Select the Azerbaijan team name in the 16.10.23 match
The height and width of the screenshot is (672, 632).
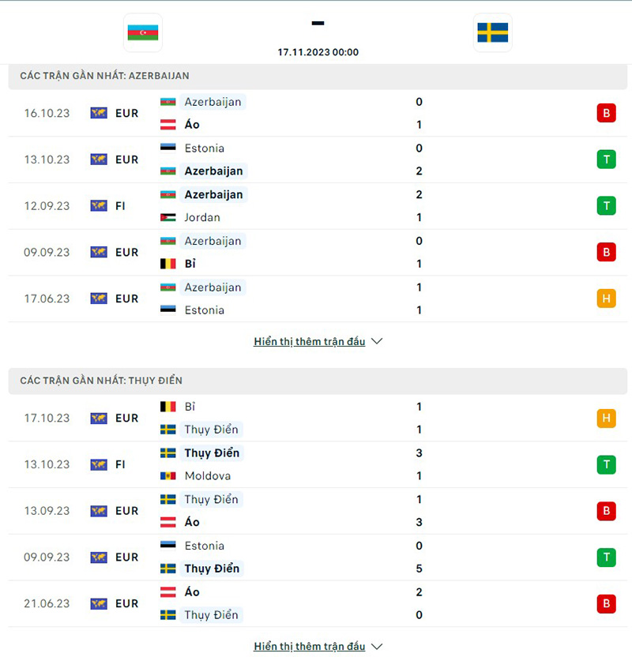213,102
